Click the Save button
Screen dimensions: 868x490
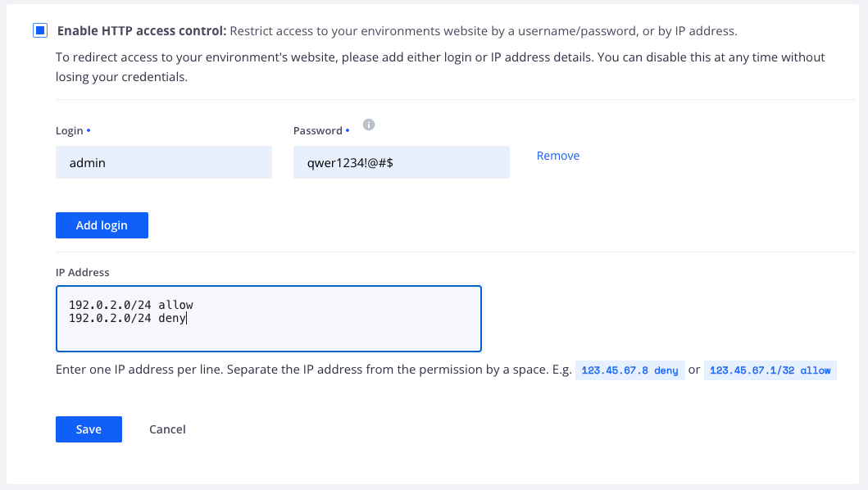coord(89,429)
